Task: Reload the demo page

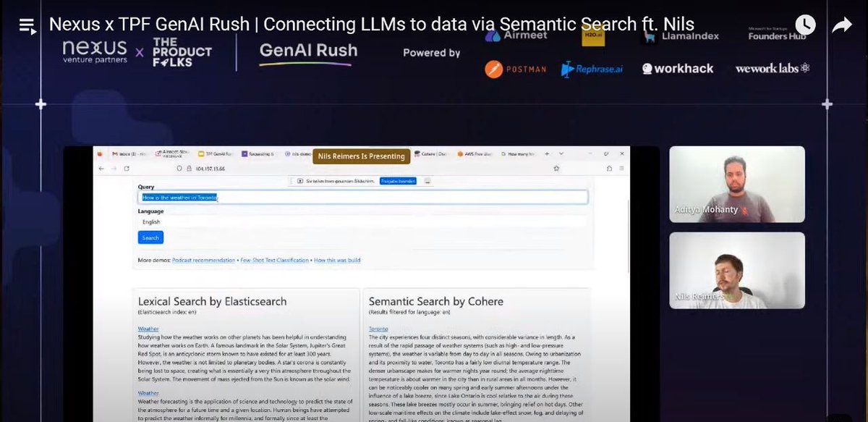Action: coord(127,168)
